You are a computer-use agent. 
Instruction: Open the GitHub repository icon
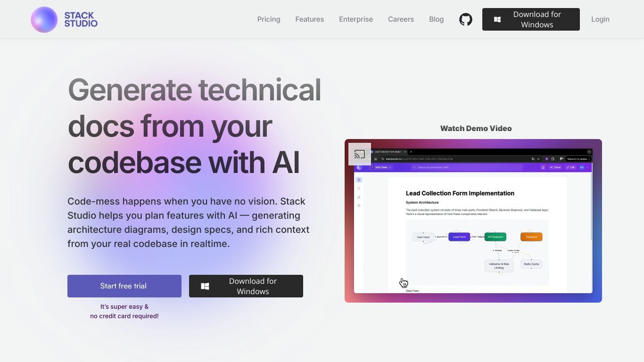pos(466,19)
